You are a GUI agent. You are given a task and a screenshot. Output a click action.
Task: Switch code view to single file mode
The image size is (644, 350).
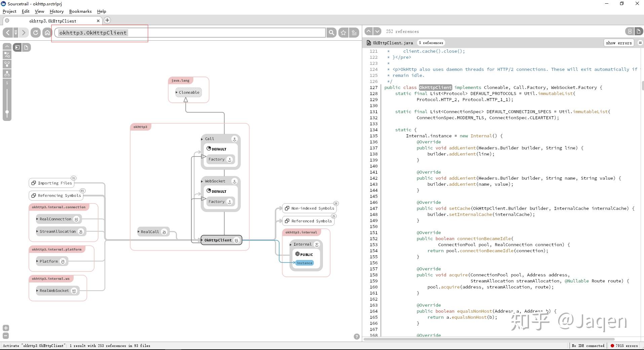click(x=638, y=31)
